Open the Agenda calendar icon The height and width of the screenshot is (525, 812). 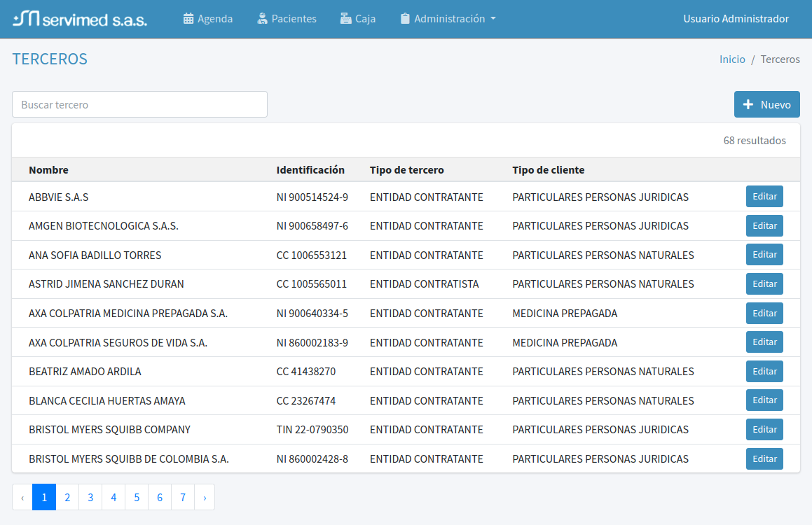[x=188, y=19]
